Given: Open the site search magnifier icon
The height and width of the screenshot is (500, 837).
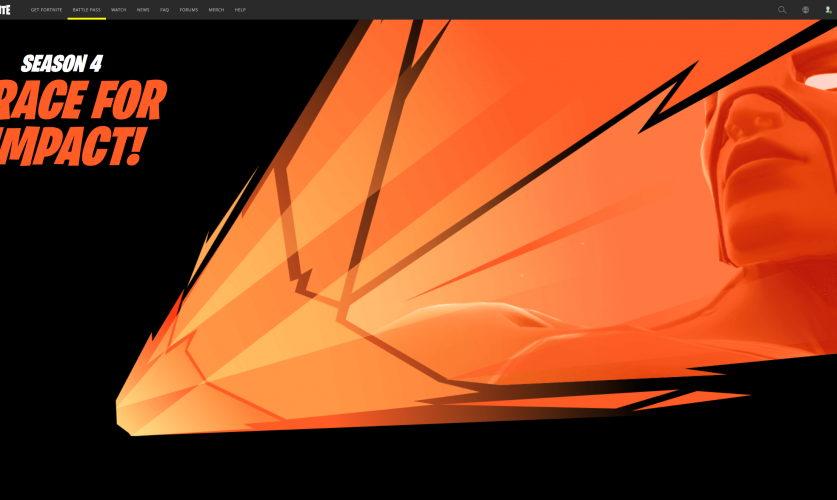Looking at the screenshot, I should pos(782,9).
